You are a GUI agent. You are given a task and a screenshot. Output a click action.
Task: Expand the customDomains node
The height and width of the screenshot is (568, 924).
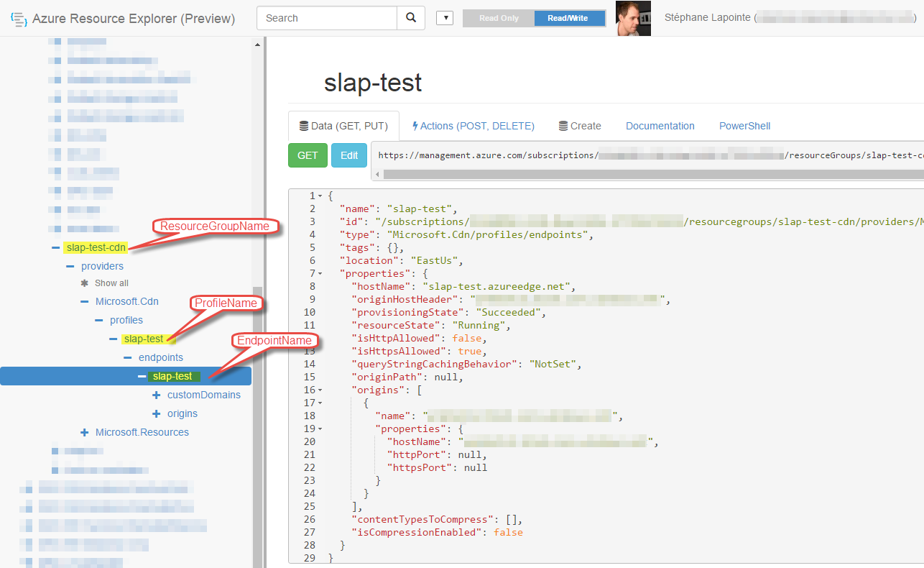[156, 395]
